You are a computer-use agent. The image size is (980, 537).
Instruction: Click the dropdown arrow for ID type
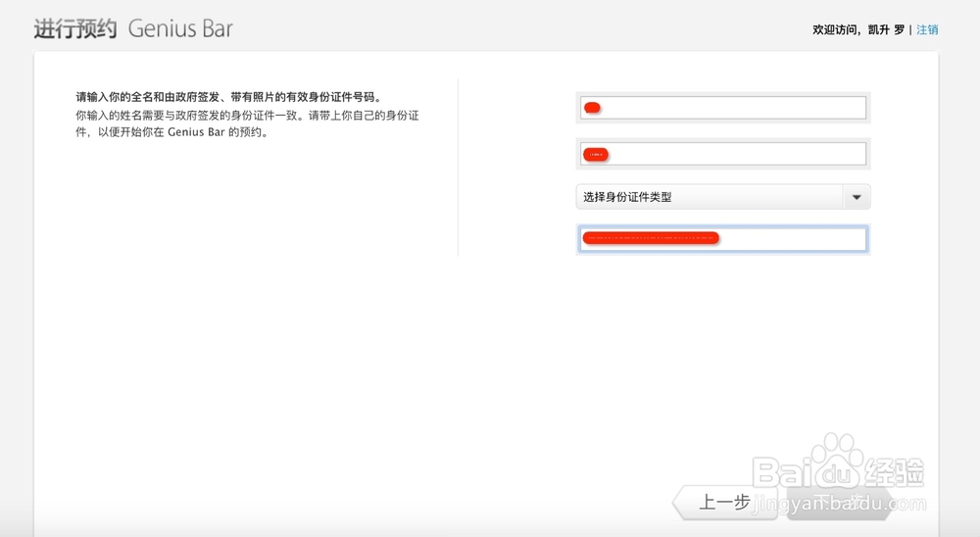[857, 197]
